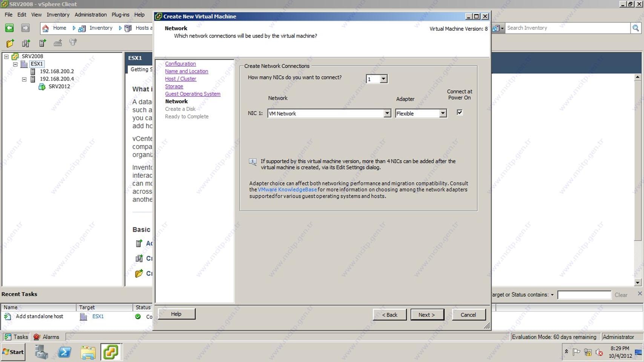Click the vSphere Client taskbar icon
This screenshot has height=362, width=644.
[x=111, y=352]
